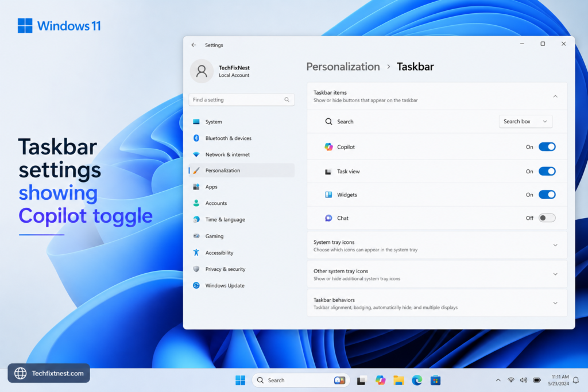Click the volume speaker icon in tray
Image resolution: width=588 pixels, height=392 pixels.
tap(524, 380)
